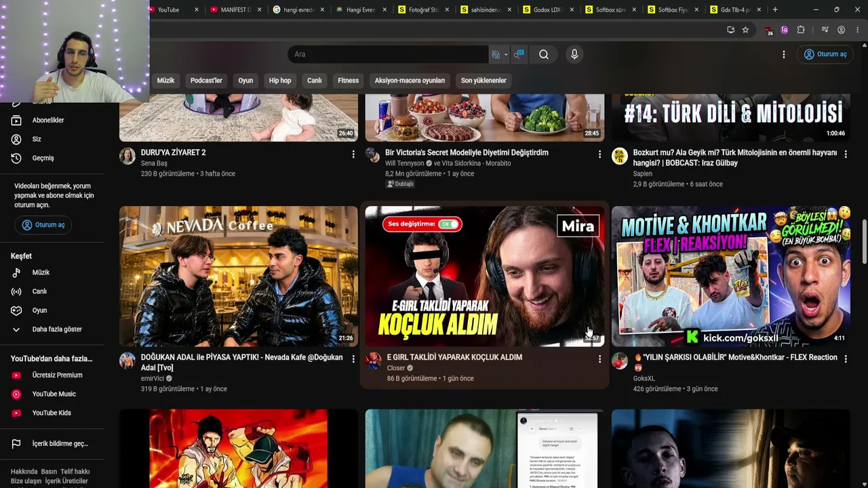Open the Hakkında footer link
868x488 pixels.
24,472
